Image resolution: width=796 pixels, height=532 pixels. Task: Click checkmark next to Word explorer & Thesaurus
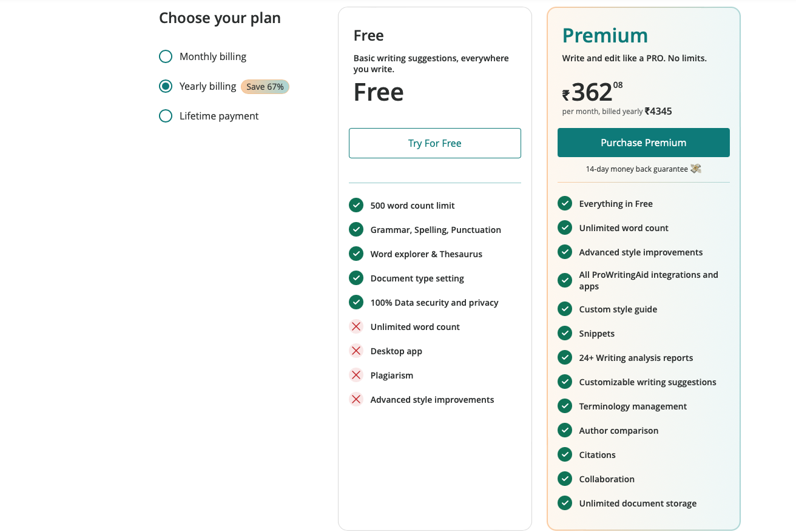pos(356,254)
